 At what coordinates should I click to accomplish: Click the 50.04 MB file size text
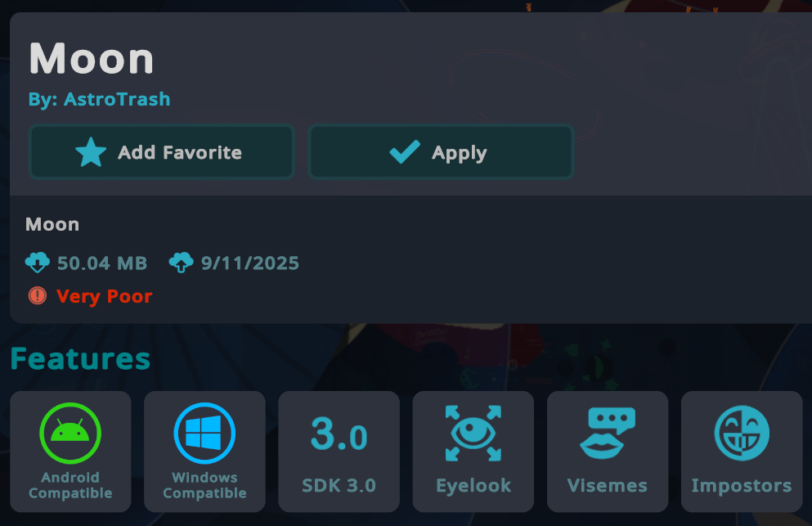pos(102,263)
